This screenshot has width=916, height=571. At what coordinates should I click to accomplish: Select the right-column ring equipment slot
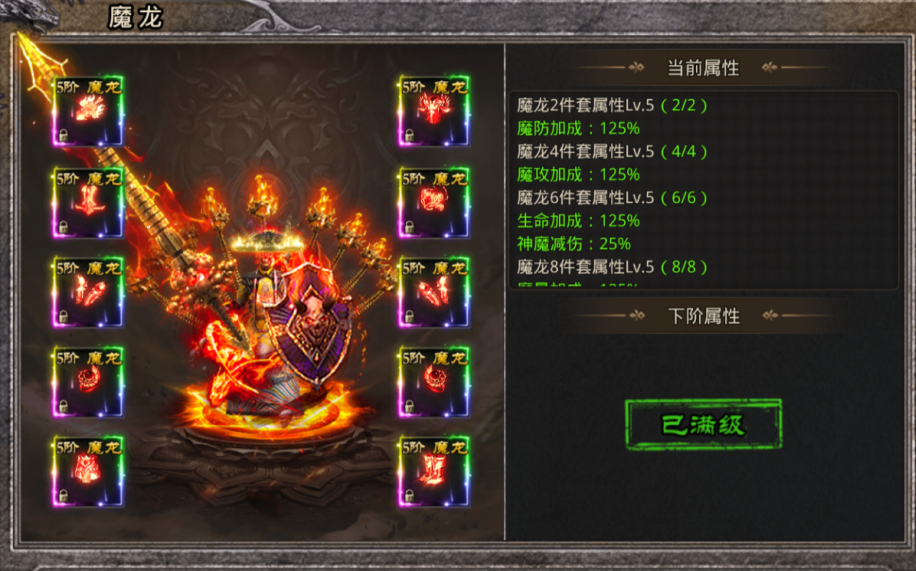pos(434,382)
